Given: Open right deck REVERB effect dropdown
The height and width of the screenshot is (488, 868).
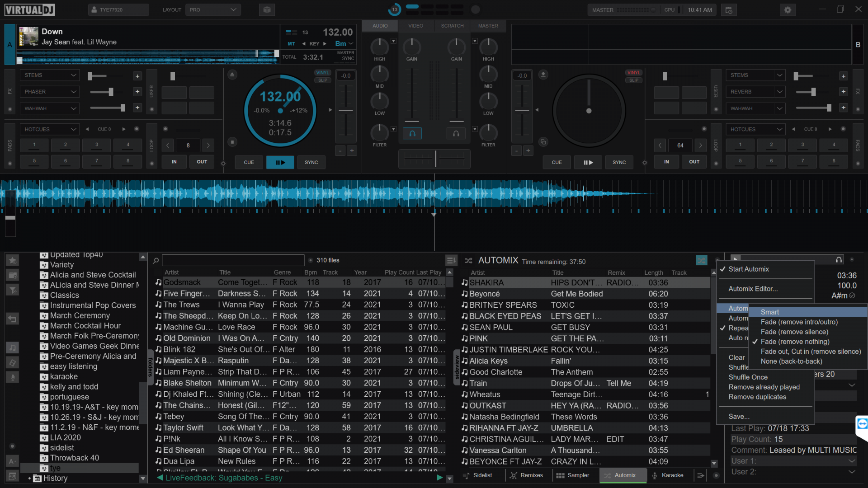Looking at the screenshot, I should [756, 92].
